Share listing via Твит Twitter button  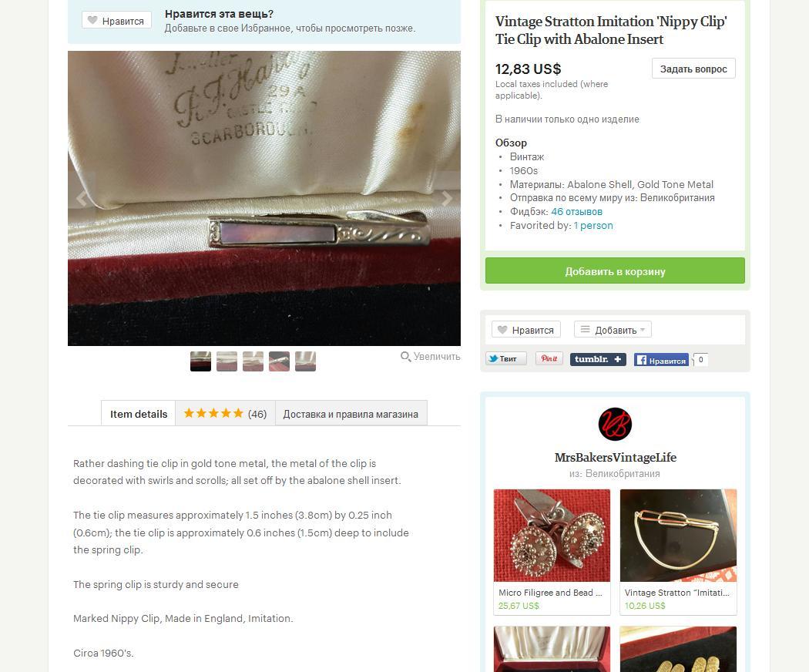(506, 358)
